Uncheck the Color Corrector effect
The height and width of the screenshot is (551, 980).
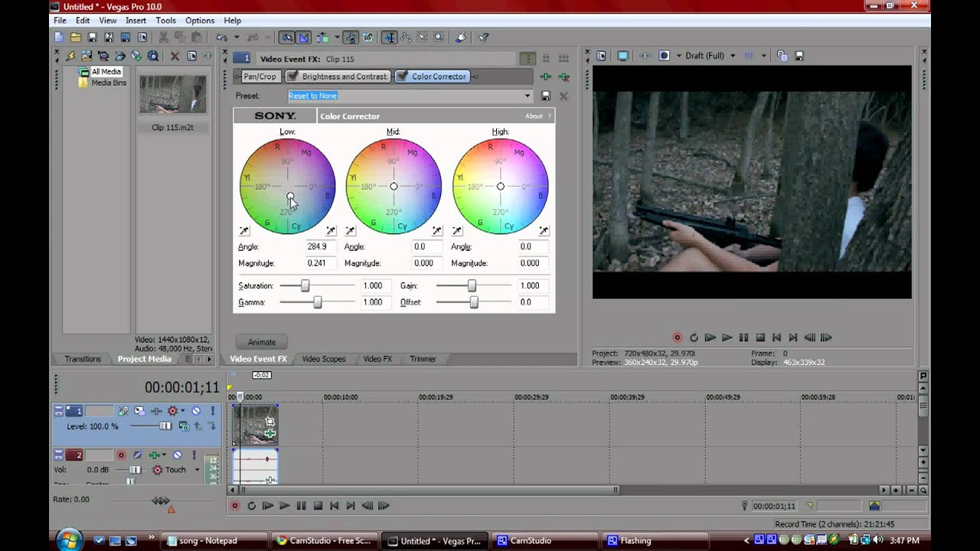[x=403, y=77]
